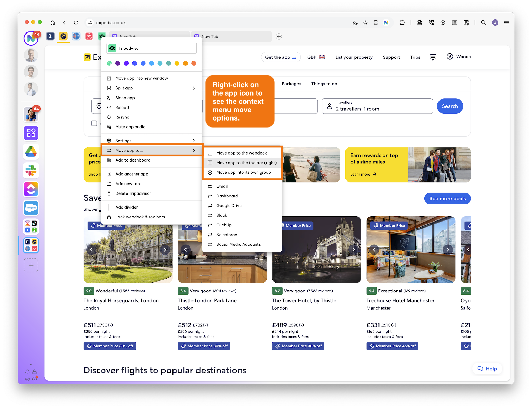This screenshot has height=408, width=532.
Task: Open browser search magnifier
Action: point(483,23)
